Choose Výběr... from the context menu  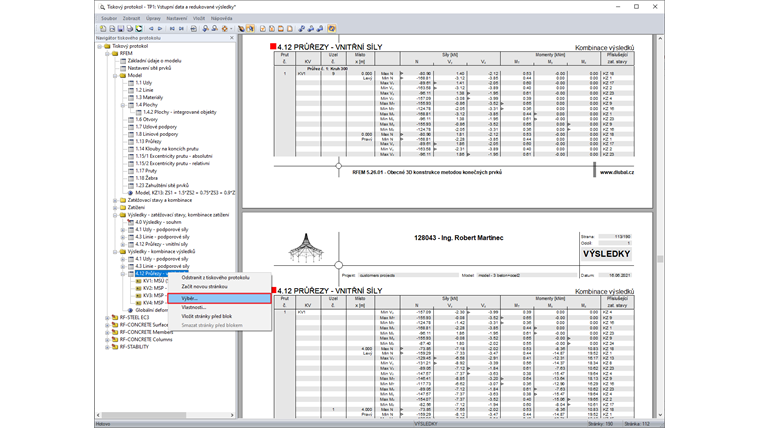click(219, 298)
